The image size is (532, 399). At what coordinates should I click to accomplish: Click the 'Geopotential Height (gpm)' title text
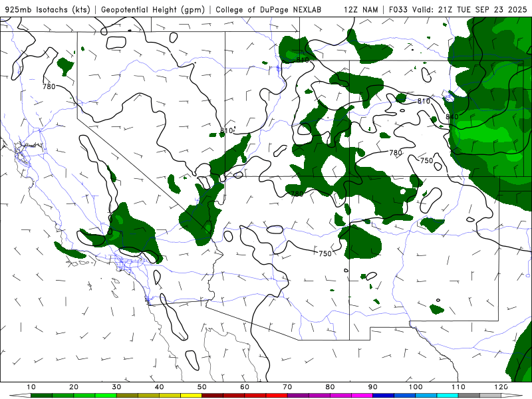point(153,9)
